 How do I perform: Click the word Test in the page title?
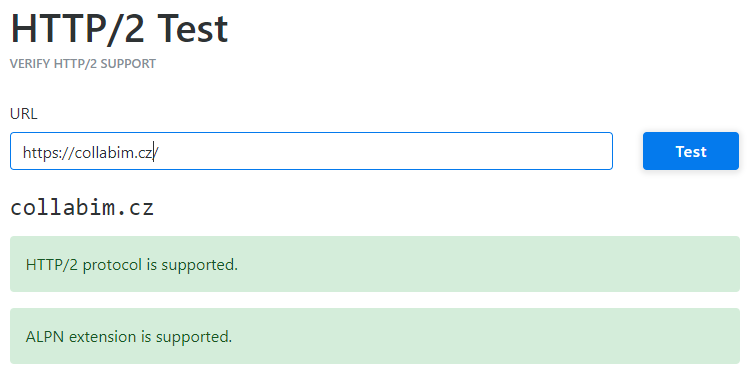tap(192, 29)
